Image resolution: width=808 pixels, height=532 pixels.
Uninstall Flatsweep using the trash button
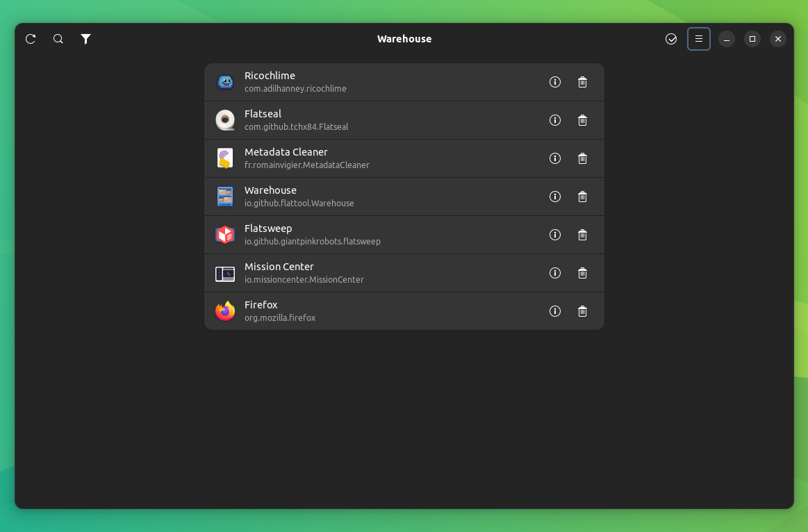582,235
